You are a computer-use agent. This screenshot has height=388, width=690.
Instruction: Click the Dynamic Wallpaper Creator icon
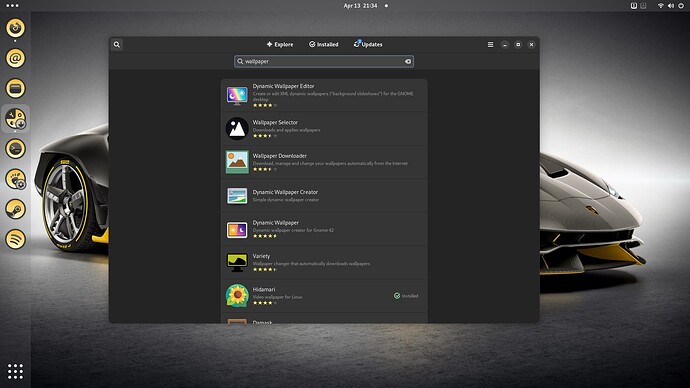point(237,196)
